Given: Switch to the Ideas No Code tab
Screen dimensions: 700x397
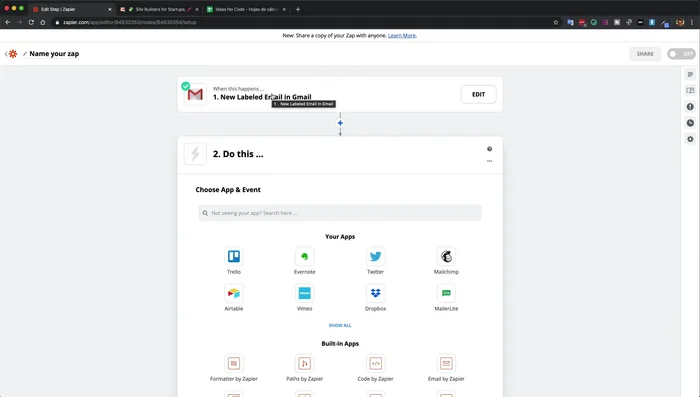Looking at the screenshot, I should (x=246, y=9).
